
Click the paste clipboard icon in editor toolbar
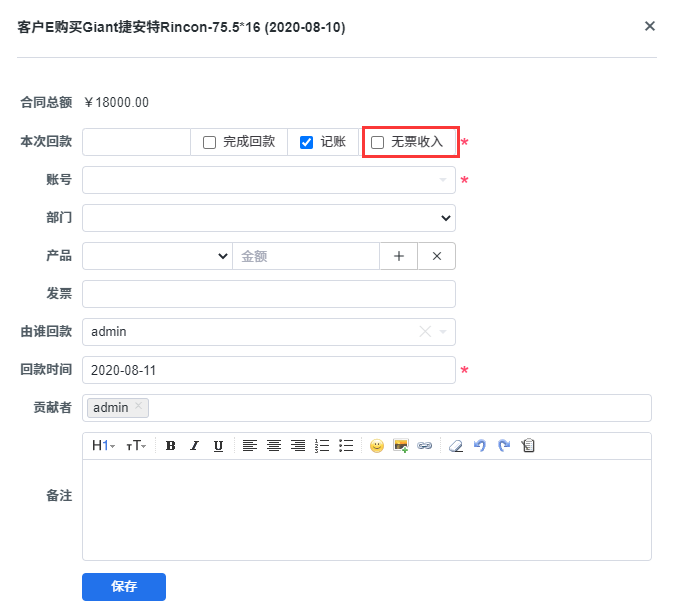[528, 445]
